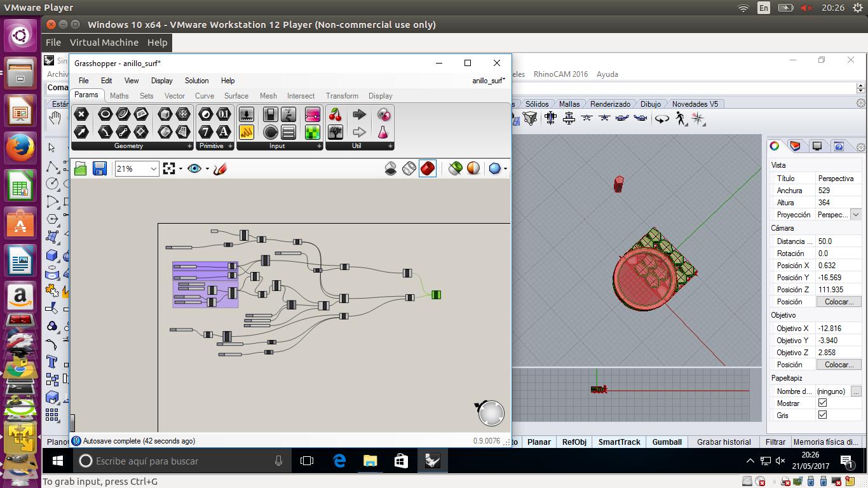Expand the Proyección dropdown
The height and width of the screenshot is (488, 868).
click(855, 215)
